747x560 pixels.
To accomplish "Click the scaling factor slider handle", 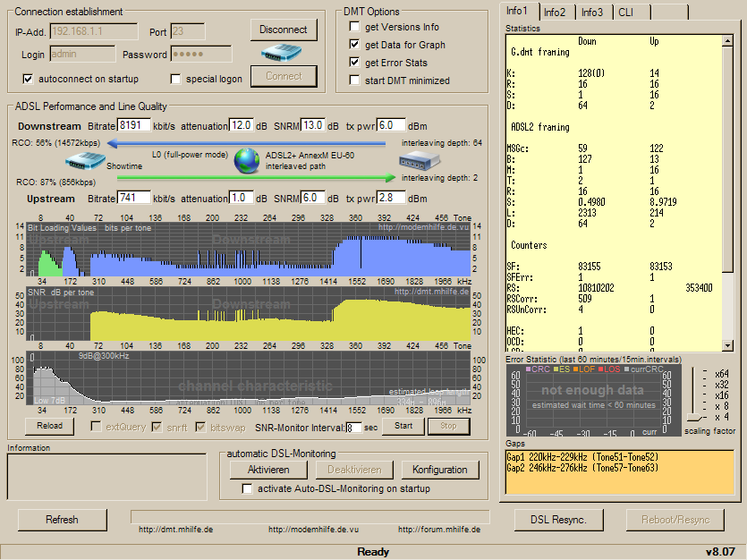I will point(695,418).
